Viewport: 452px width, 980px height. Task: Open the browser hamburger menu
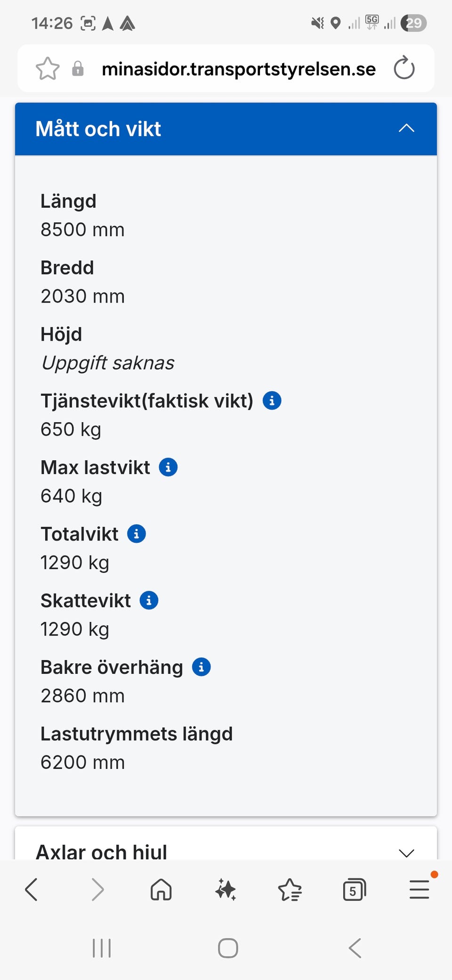tap(419, 890)
